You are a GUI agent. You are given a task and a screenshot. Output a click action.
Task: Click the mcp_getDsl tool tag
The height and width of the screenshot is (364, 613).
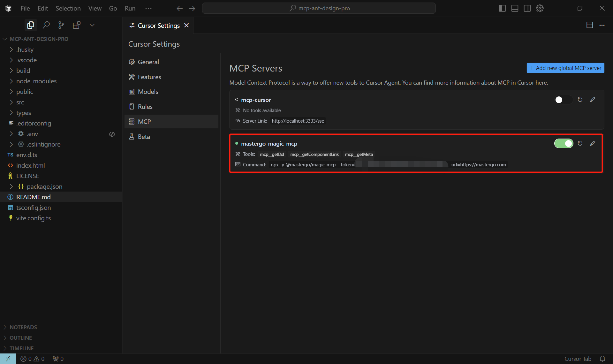point(272,155)
